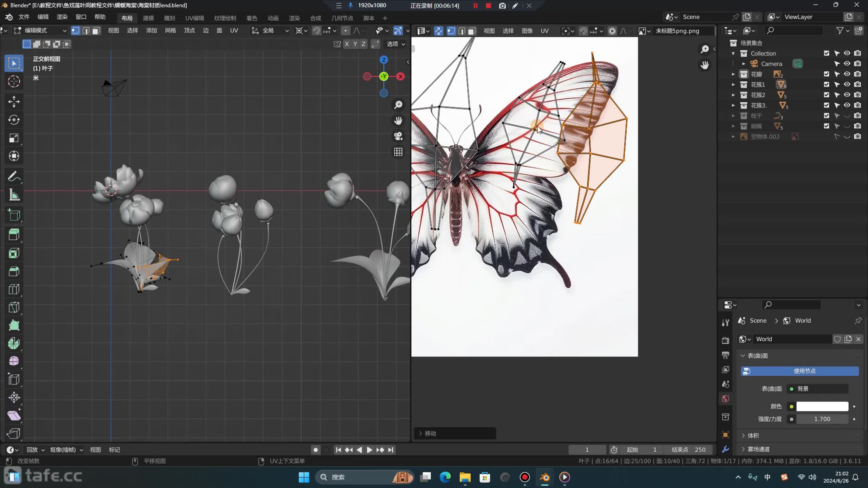Click the 结束点 250 end frame field
This screenshot has width=868, height=488.
[689, 450]
